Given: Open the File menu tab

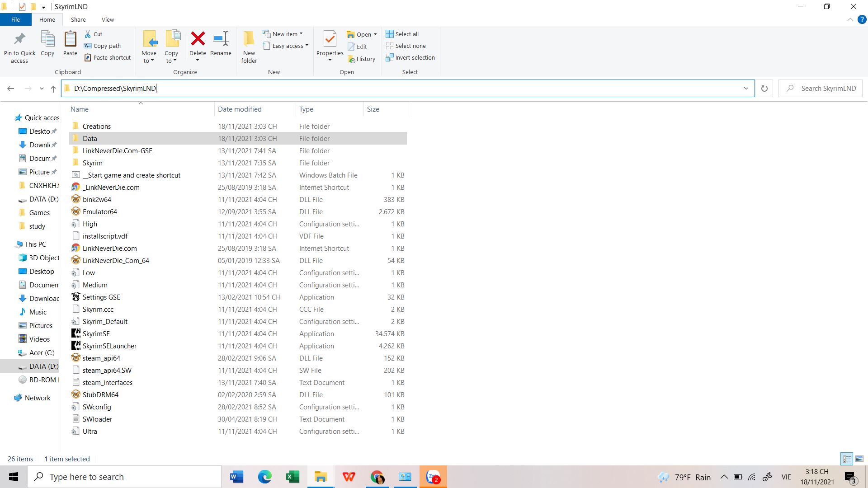Looking at the screenshot, I should (x=15, y=19).
